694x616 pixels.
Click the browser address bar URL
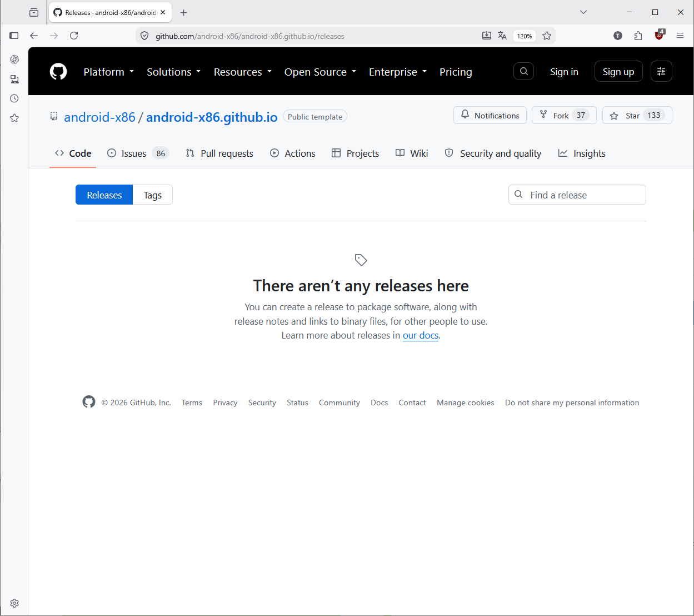[x=250, y=36]
